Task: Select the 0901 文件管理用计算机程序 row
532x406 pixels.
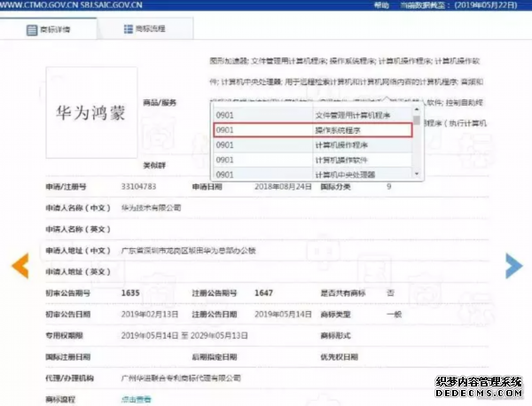Action: coord(313,115)
